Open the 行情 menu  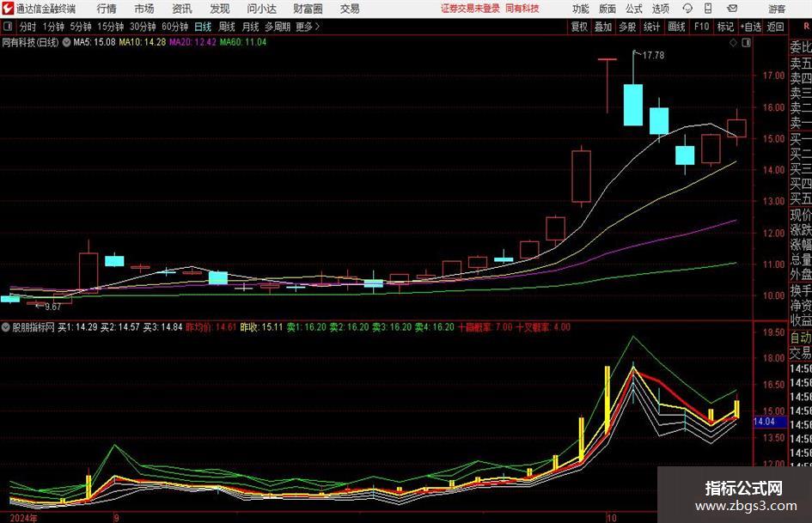pos(107,9)
